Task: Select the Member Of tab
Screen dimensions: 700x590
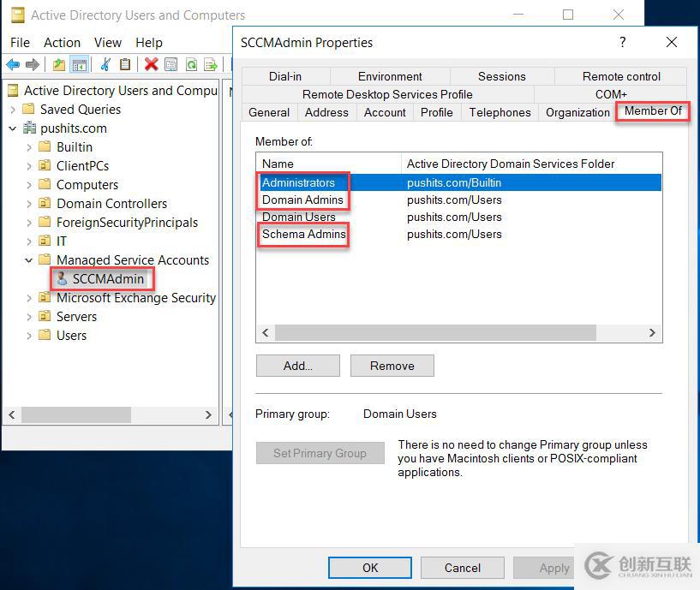Action: pos(653,111)
